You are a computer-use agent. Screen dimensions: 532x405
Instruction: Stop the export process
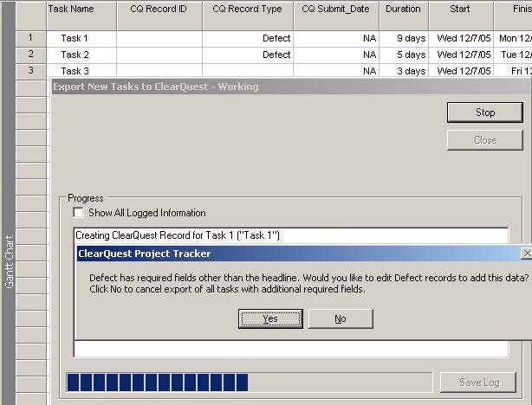tap(485, 112)
